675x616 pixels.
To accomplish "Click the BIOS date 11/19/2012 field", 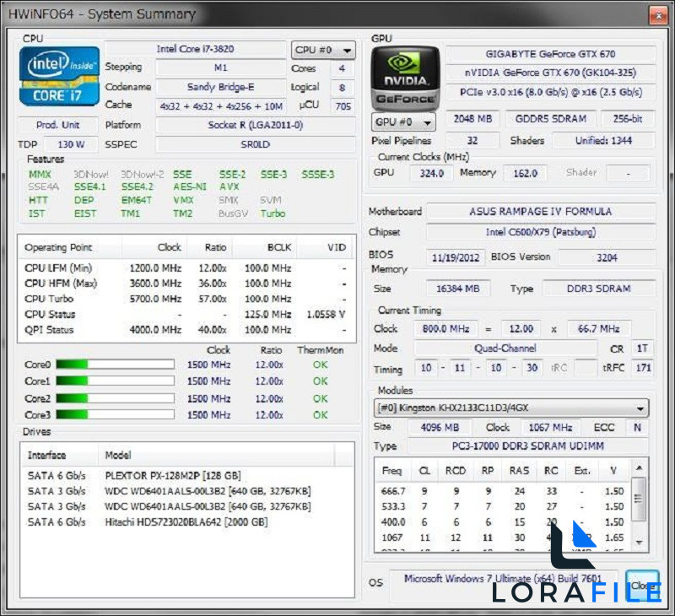I will pyautogui.click(x=456, y=258).
